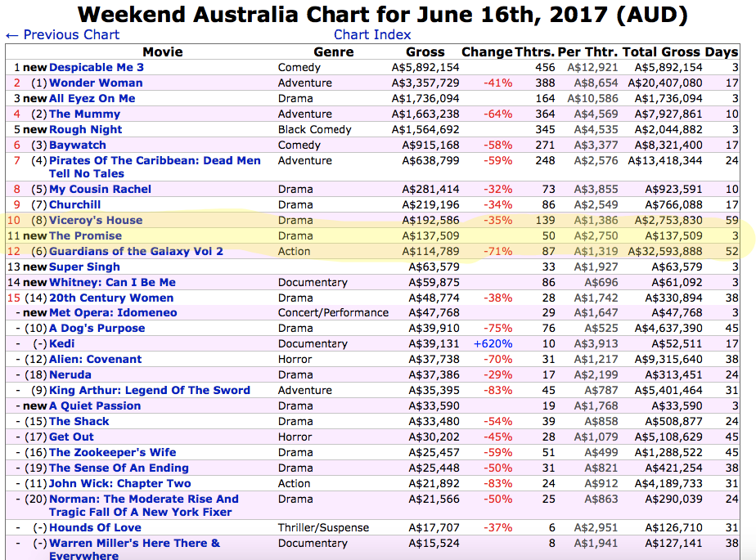Click the A Dog's Purpose link
The image size is (756, 560).
point(97,328)
